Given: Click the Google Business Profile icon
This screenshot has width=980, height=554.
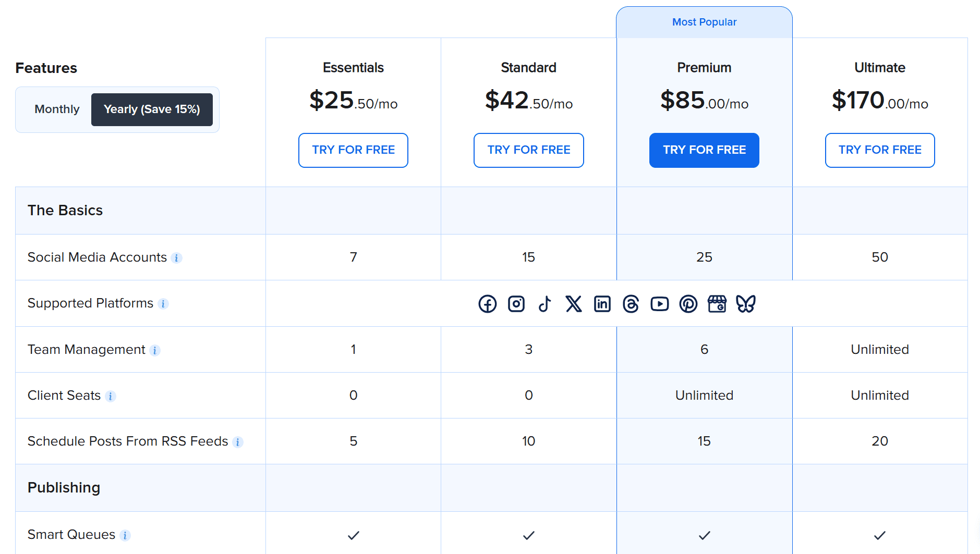Looking at the screenshot, I should coord(717,304).
